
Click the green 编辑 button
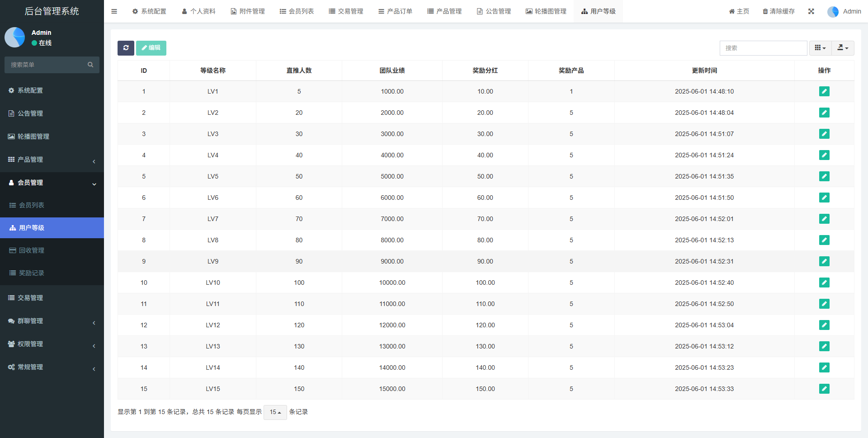[x=151, y=48]
